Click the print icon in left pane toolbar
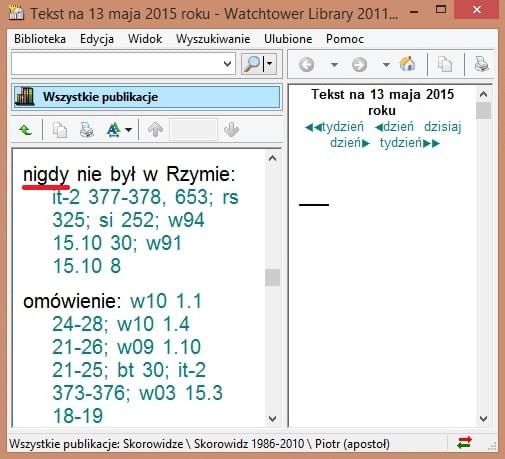 point(87,130)
